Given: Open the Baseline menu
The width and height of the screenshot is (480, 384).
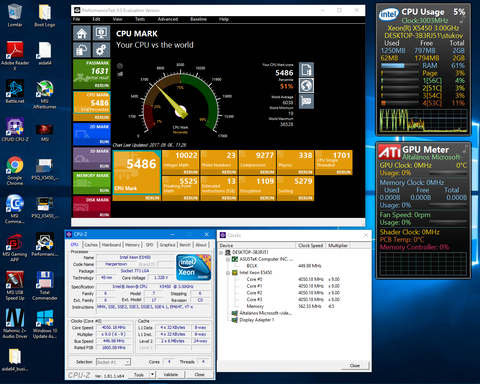Looking at the screenshot, I should [198, 19].
